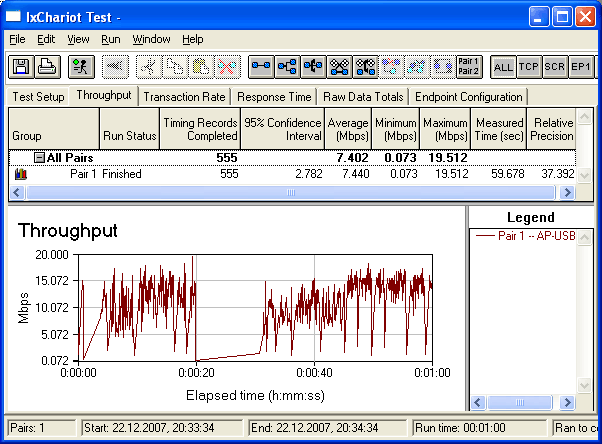
Task: Click the add video pair with phone icon
Action: (366, 67)
